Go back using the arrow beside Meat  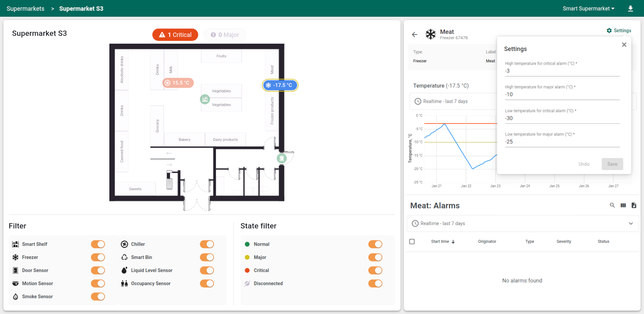pyautogui.click(x=414, y=35)
